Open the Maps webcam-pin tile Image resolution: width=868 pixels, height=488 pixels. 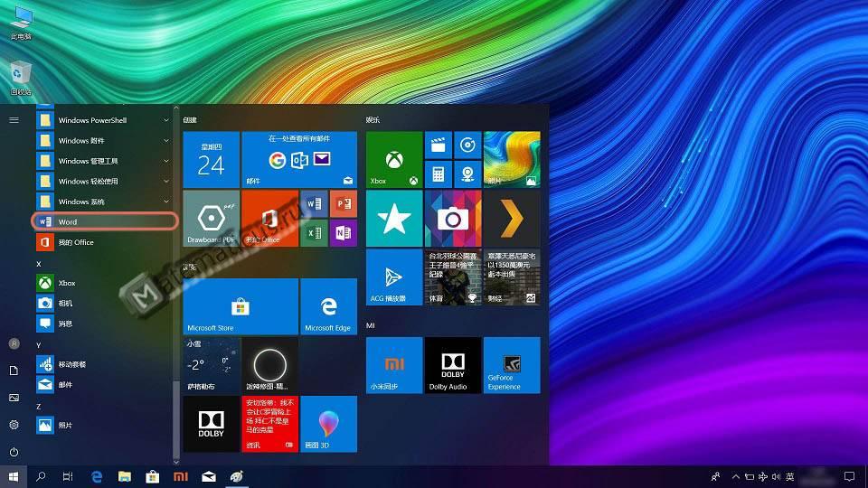(x=467, y=174)
